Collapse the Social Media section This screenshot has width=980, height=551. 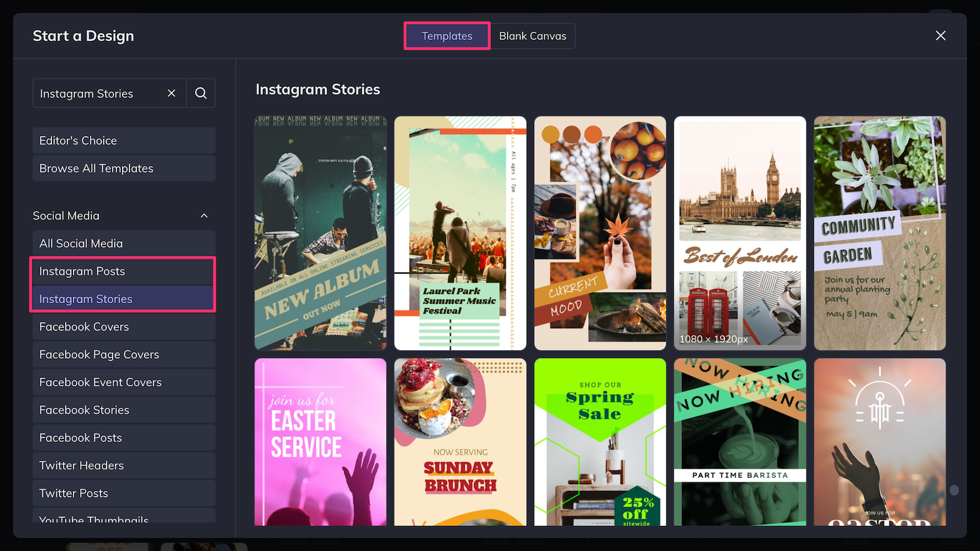click(x=204, y=216)
